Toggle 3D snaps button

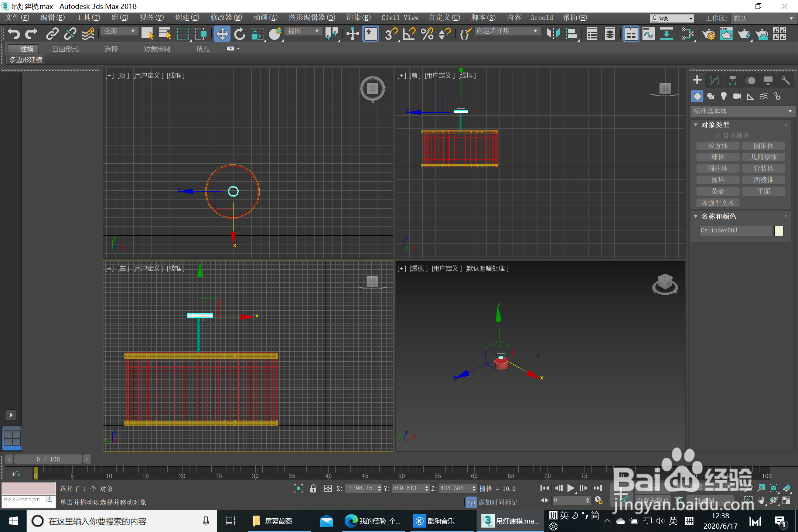pyautogui.click(x=391, y=34)
